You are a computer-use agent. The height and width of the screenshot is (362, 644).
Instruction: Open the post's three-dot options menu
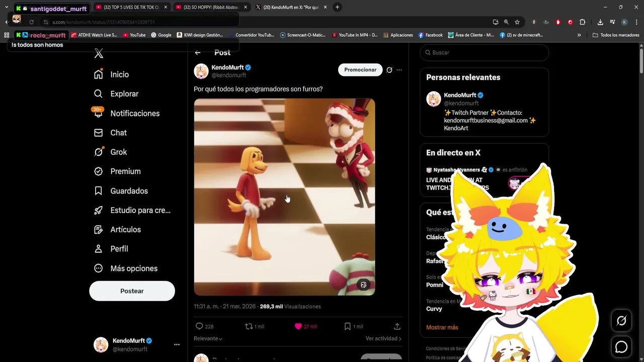point(399,70)
